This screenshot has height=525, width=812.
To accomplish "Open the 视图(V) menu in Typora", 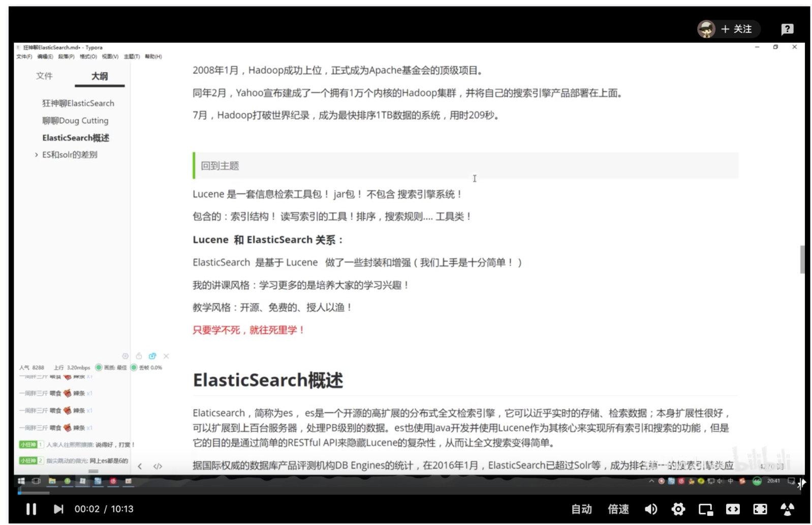I will pyautogui.click(x=110, y=56).
